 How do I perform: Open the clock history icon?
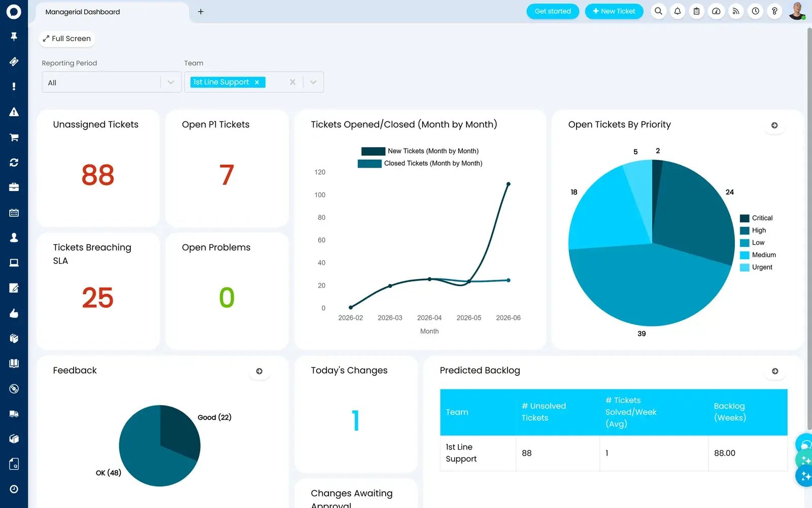click(756, 11)
